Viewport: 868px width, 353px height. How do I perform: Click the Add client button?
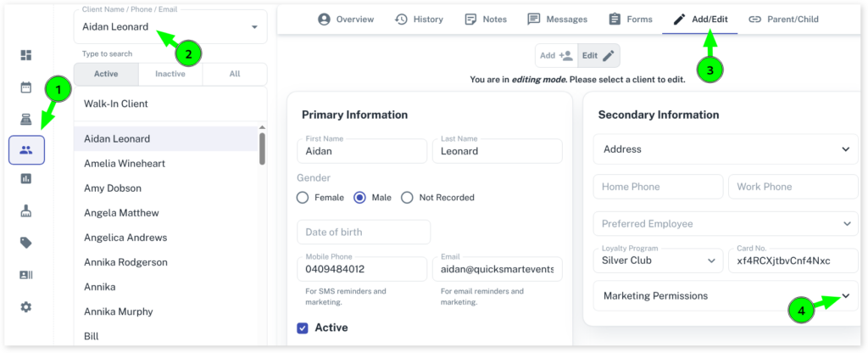556,56
